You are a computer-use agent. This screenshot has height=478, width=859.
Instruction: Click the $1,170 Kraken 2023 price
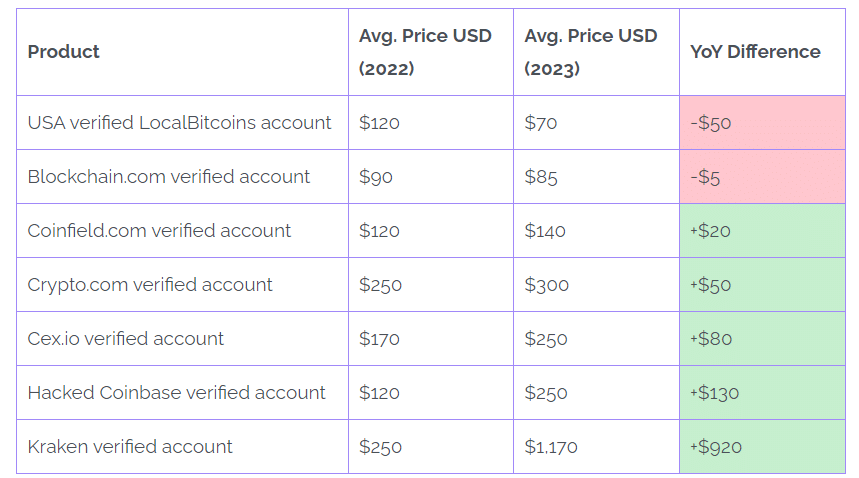551,447
